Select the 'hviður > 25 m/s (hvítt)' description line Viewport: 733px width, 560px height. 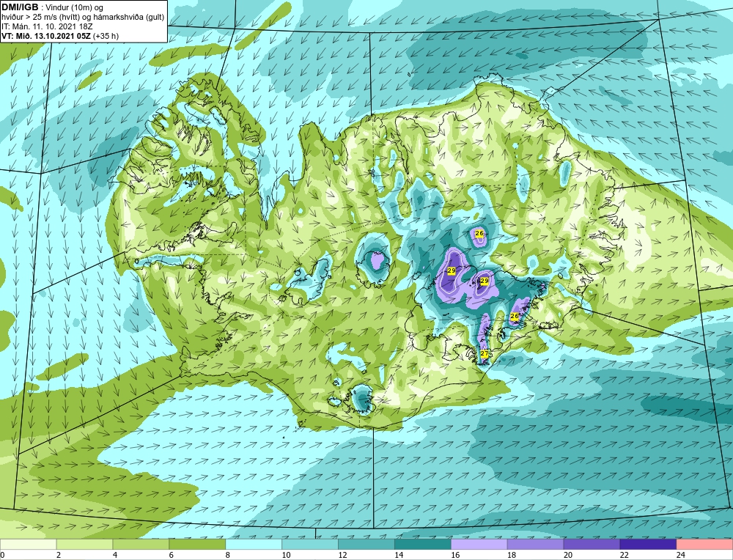[82, 18]
